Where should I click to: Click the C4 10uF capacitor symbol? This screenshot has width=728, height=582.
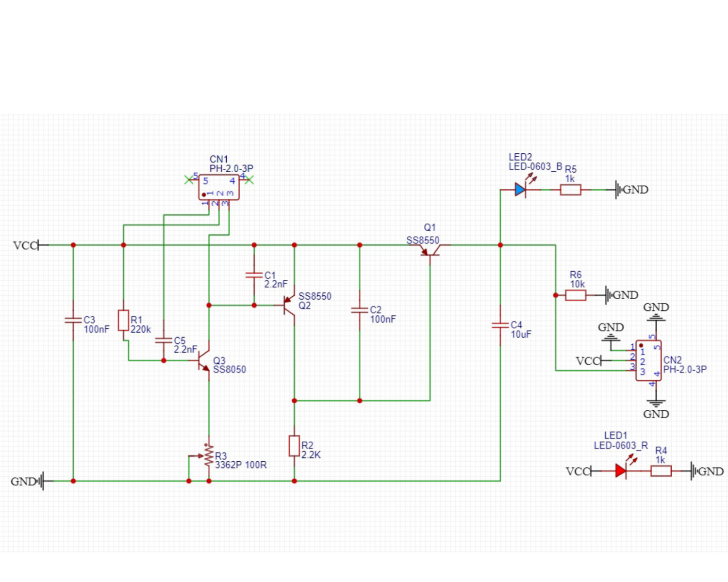tap(500, 325)
